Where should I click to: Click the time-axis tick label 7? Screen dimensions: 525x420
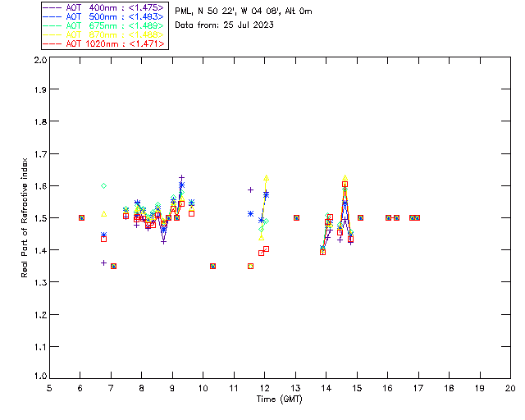point(111,388)
